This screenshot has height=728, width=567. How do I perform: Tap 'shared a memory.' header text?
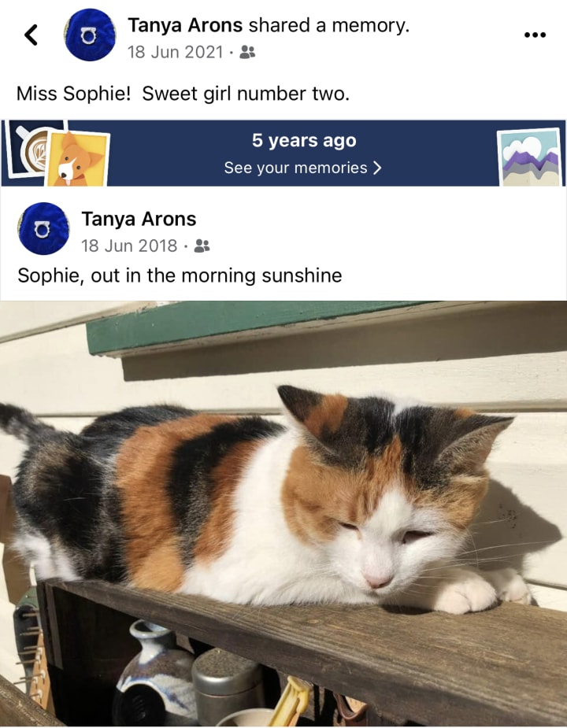point(329,25)
